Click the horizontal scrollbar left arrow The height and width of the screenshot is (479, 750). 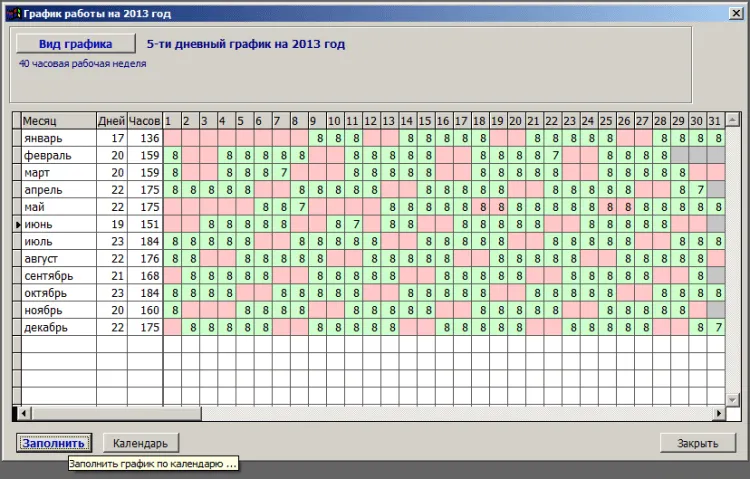[x=24, y=413]
